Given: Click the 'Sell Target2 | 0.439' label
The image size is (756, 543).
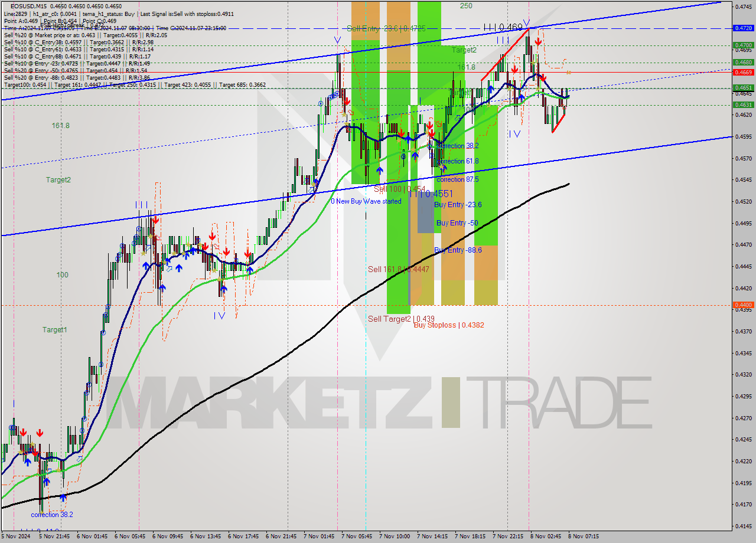Looking at the screenshot, I should [402, 319].
